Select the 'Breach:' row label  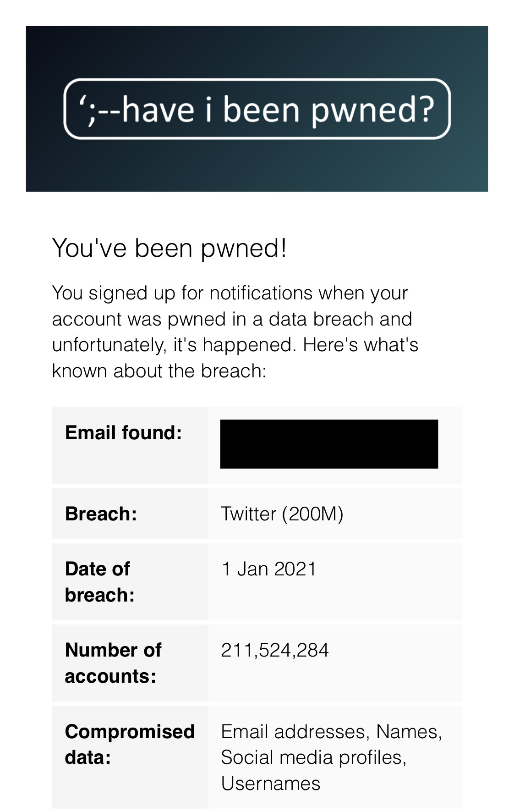(101, 514)
